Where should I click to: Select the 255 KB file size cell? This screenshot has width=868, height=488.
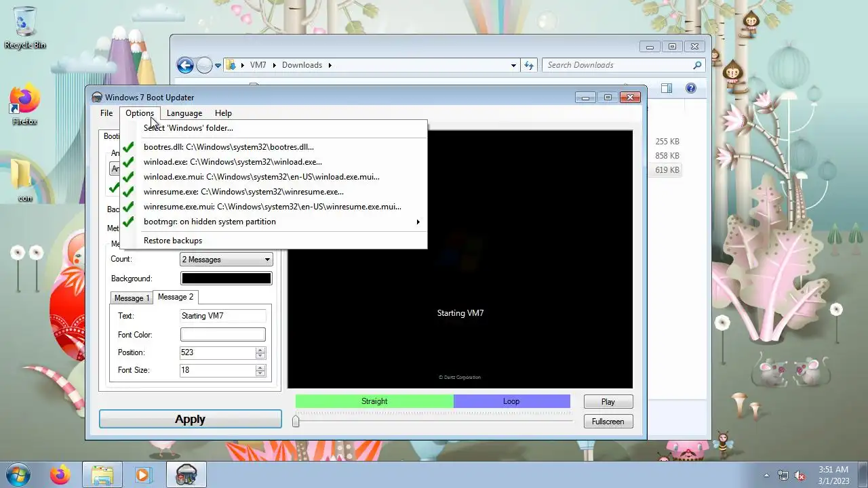pyautogui.click(x=667, y=142)
